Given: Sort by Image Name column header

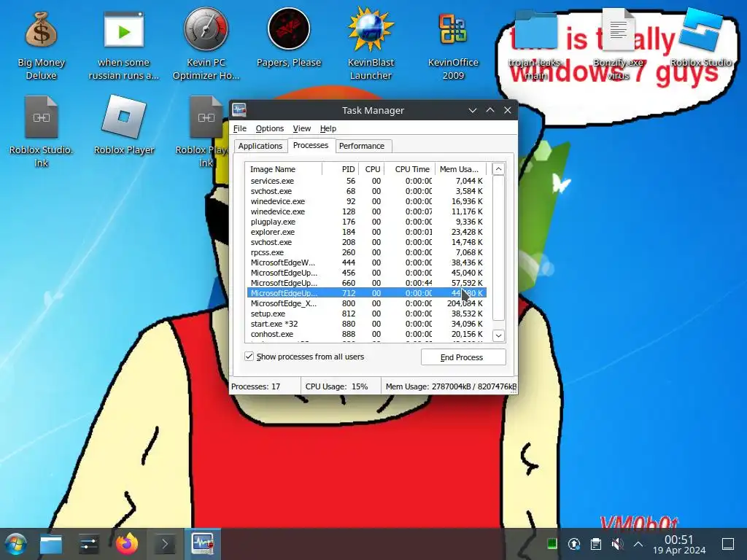Looking at the screenshot, I should (284, 169).
